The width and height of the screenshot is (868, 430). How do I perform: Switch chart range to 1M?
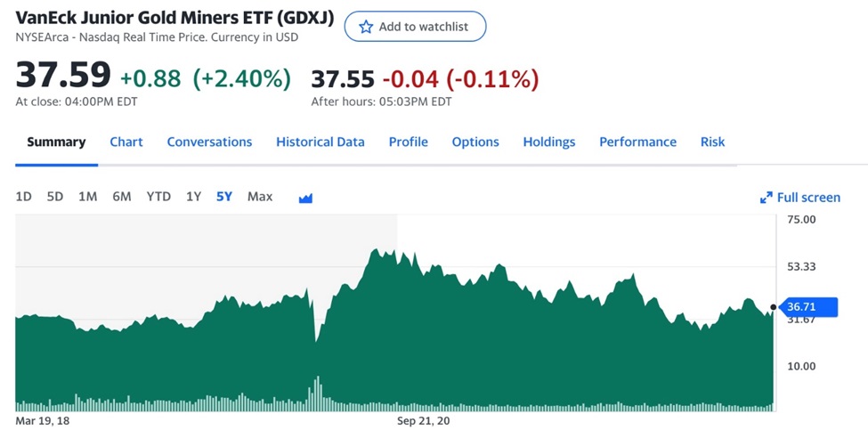[x=87, y=197]
